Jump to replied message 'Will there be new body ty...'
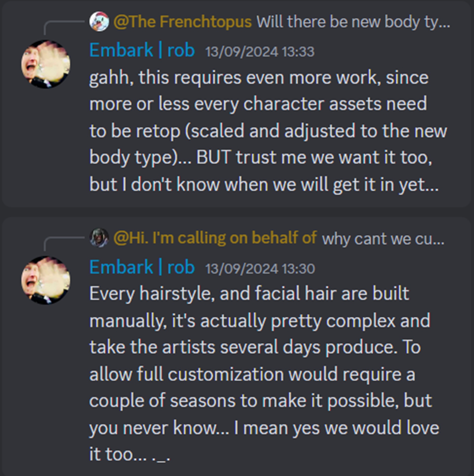The image size is (474, 476). 353,22
